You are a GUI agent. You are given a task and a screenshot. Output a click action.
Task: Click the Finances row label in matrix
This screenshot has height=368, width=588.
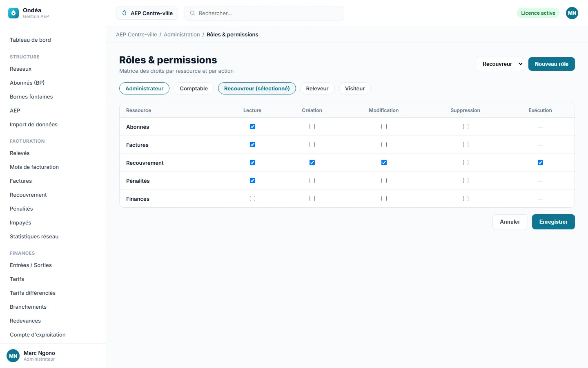click(x=138, y=199)
